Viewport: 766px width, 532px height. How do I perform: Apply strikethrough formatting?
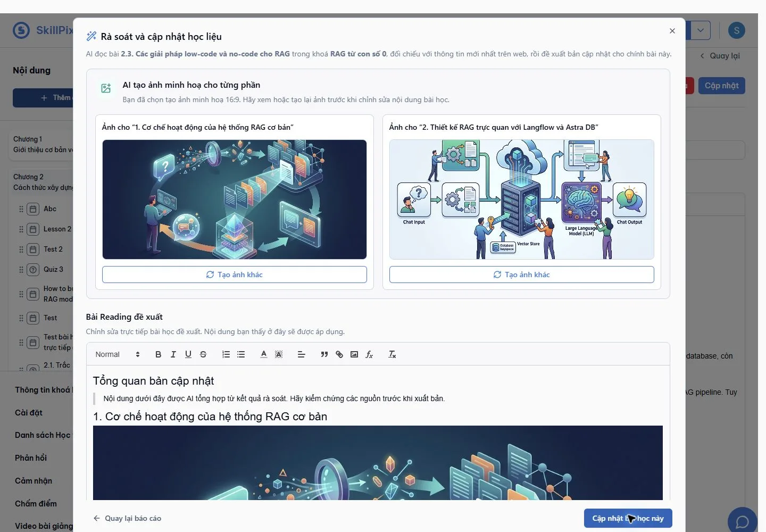coord(203,354)
